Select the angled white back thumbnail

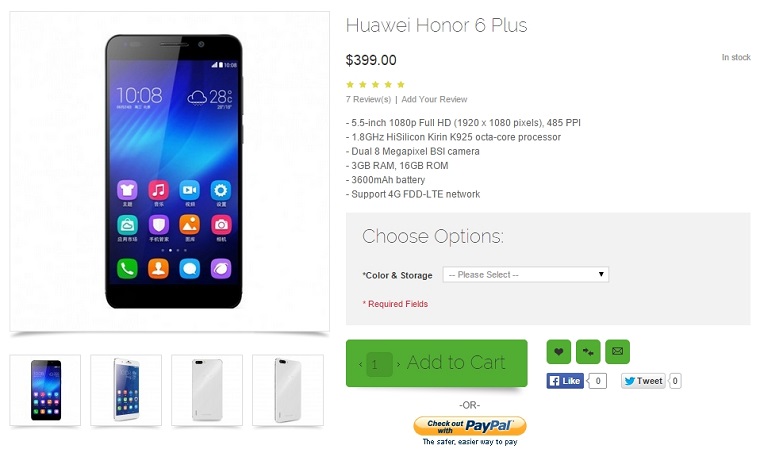(288, 390)
